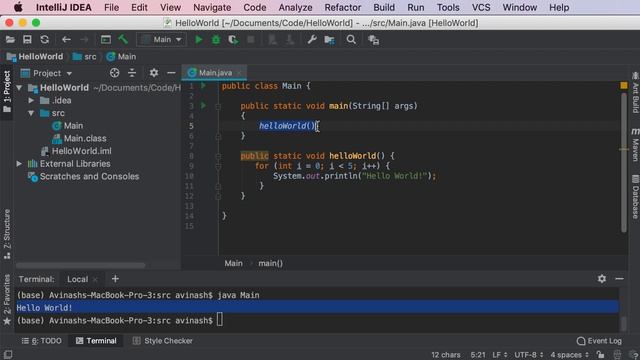Click the Stop square toolbar icon
640x360 pixels.
tap(251, 40)
